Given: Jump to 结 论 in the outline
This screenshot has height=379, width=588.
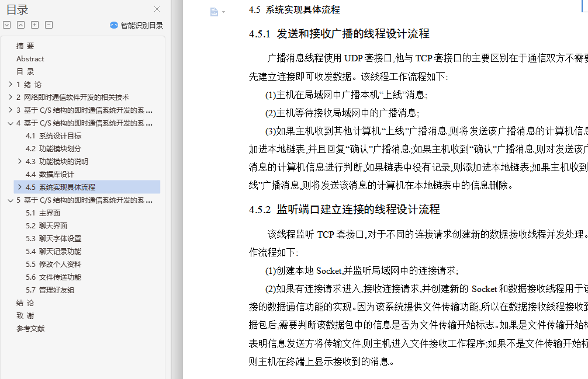Looking at the screenshot, I should click(x=25, y=302).
